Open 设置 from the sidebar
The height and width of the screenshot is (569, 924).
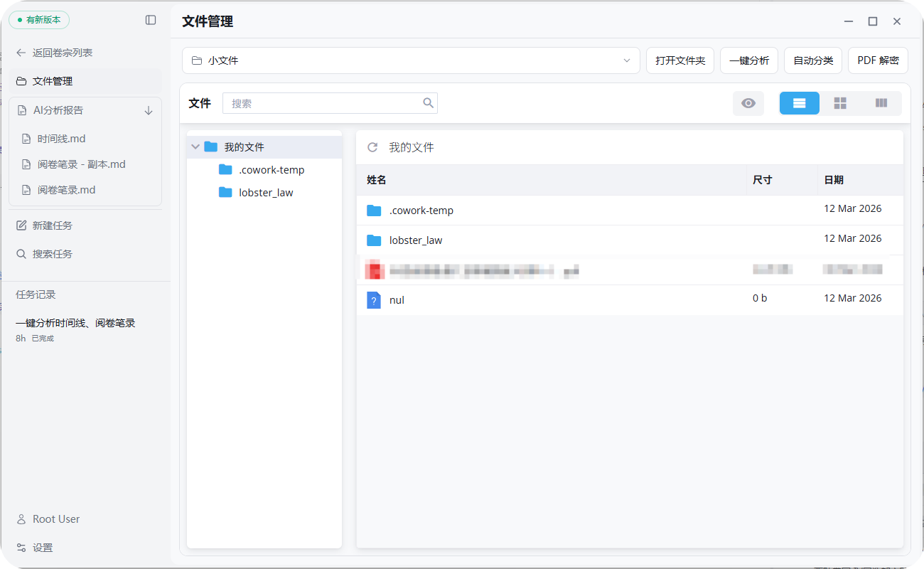pyautogui.click(x=41, y=547)
